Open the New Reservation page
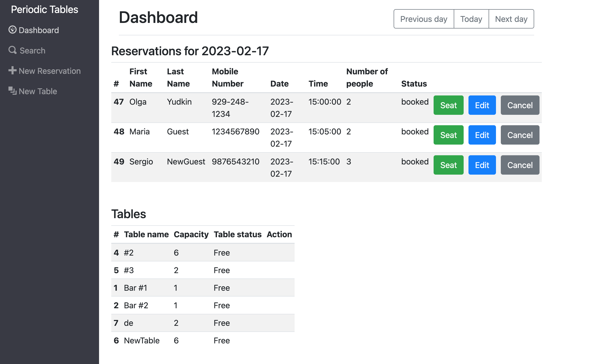 click(x=50, y=71)
